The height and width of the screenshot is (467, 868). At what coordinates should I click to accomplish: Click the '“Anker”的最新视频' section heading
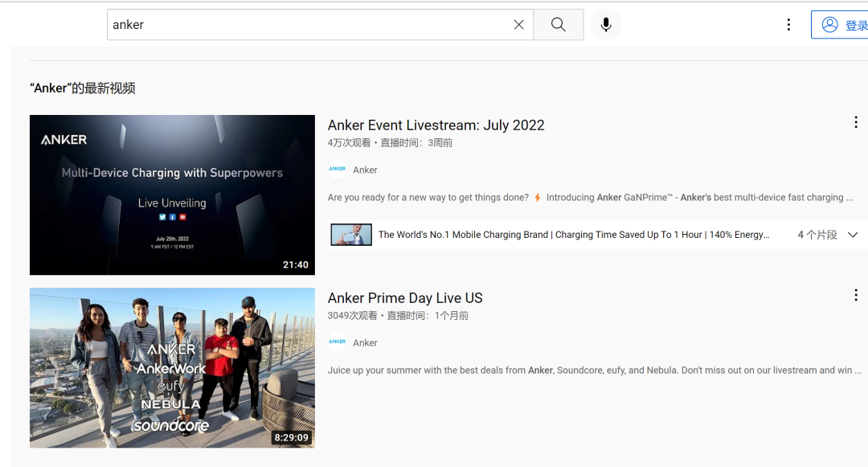point(83,88)
